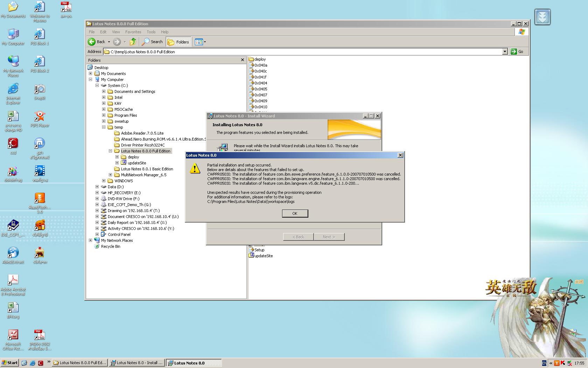Select Lotus Notes 8.0.1 Basic Edition folder
This screenshot has width=588, height=368.
click(147, 169)
